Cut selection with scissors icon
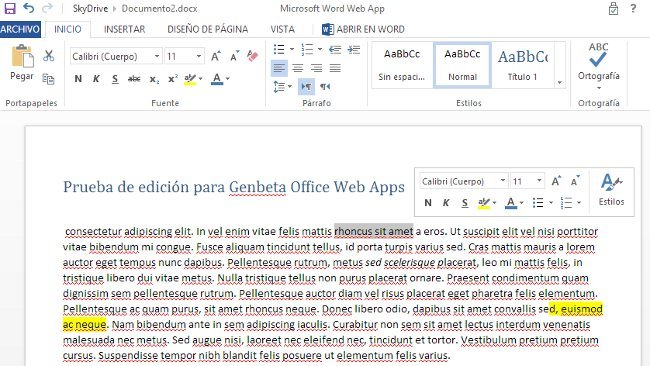The height and width of the screenshot is (366, 650). (49, 56)
